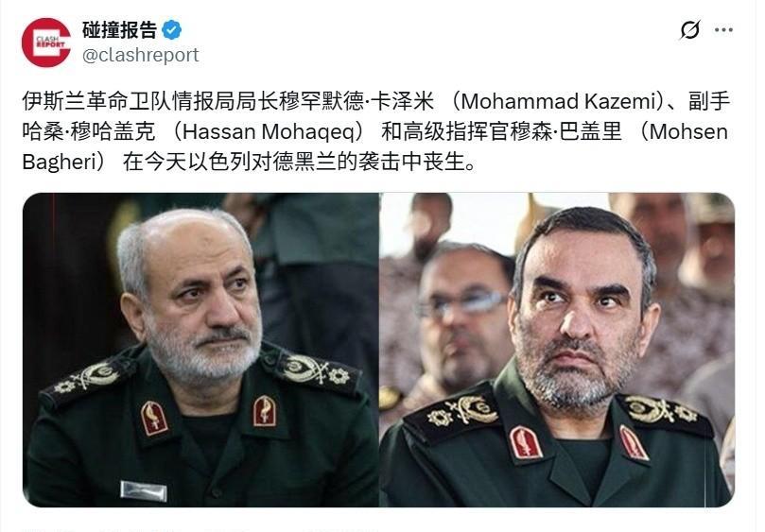Open the Clash Report profile avatar

point(45,43)
